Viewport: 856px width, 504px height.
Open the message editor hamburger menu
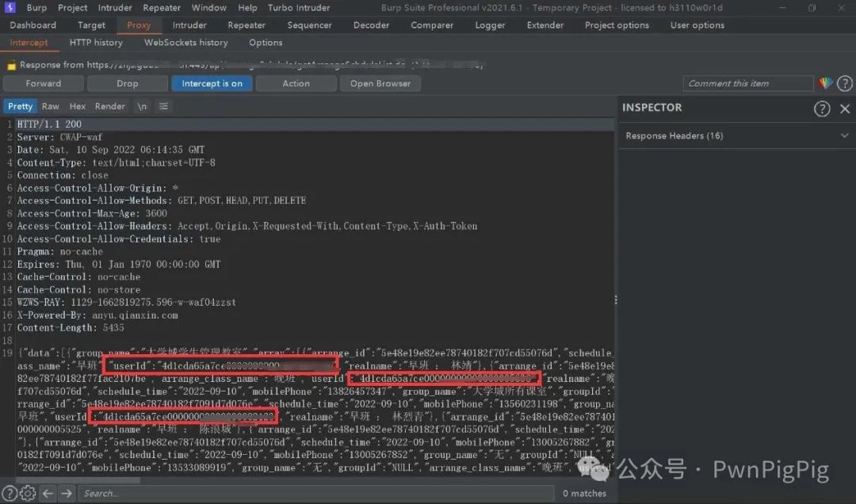[163, 106]
